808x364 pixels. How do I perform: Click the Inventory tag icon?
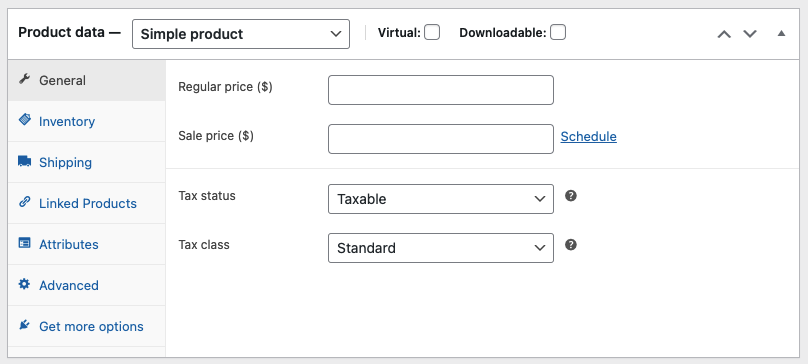[24, 120]
